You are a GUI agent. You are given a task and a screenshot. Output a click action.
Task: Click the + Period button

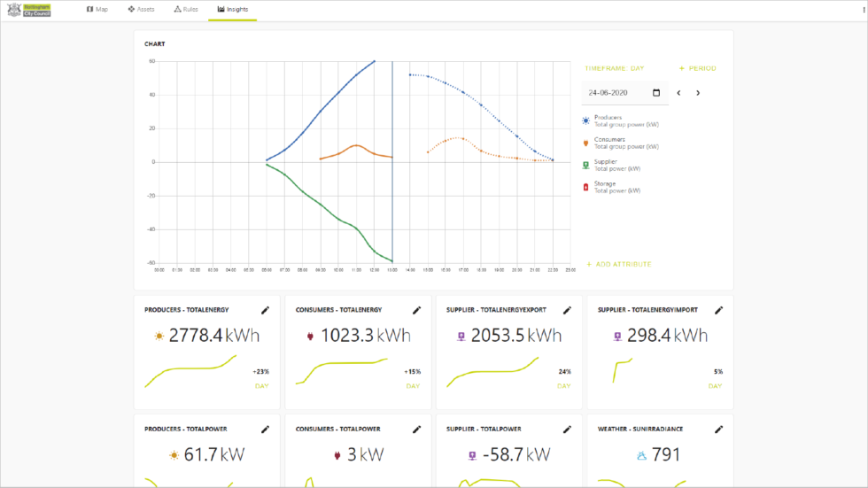tap(697, 68)
